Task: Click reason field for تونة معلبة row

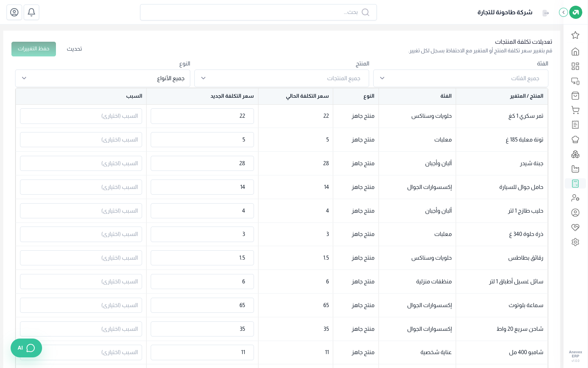Action: pyautogui.click(x=81, y=140)
